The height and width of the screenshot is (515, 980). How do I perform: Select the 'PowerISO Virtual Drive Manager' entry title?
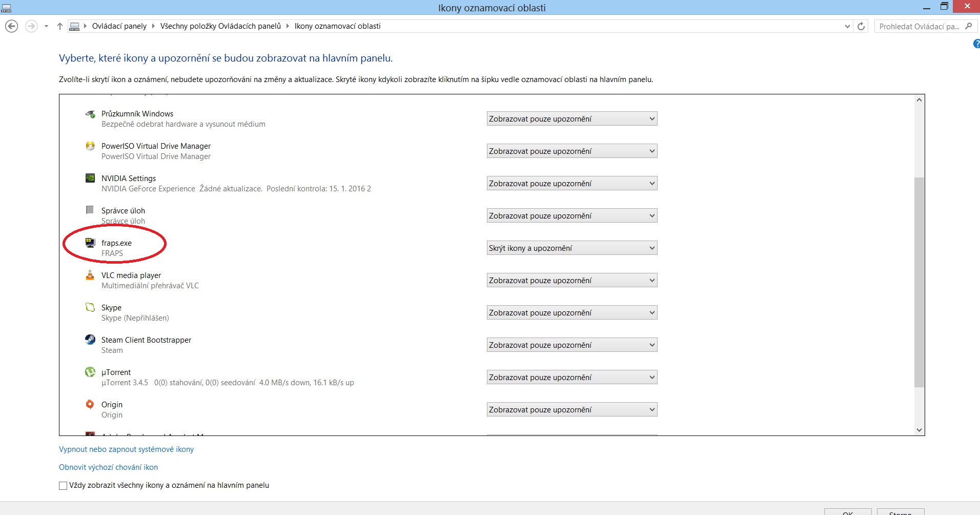(156, 146)
